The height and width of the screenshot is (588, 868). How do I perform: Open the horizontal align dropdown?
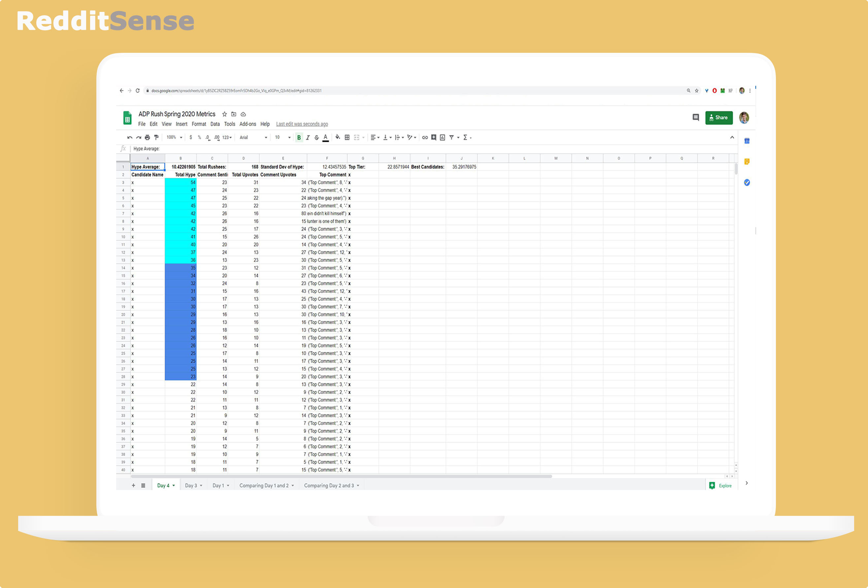point(375,137)
